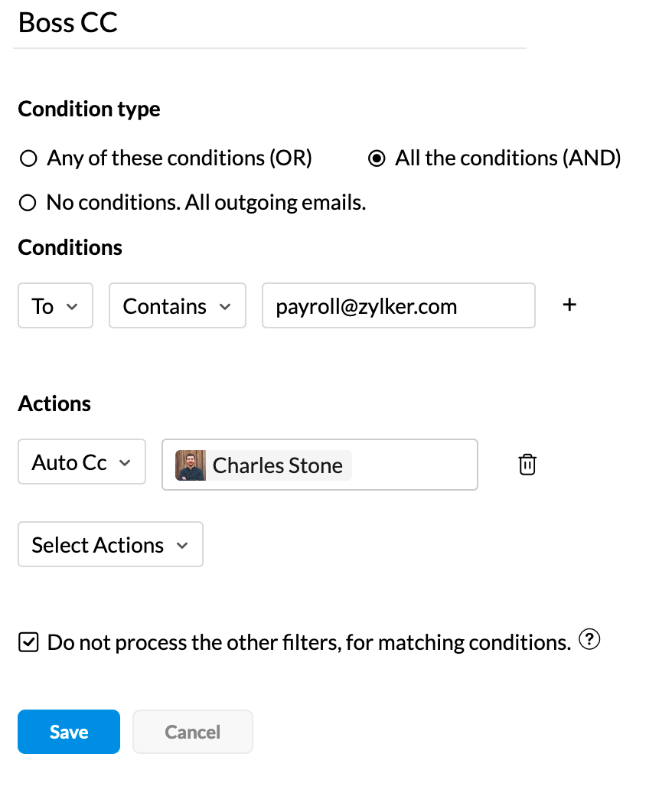
Task: Click the plus icon to add a condition
Action: pos(569,305)
